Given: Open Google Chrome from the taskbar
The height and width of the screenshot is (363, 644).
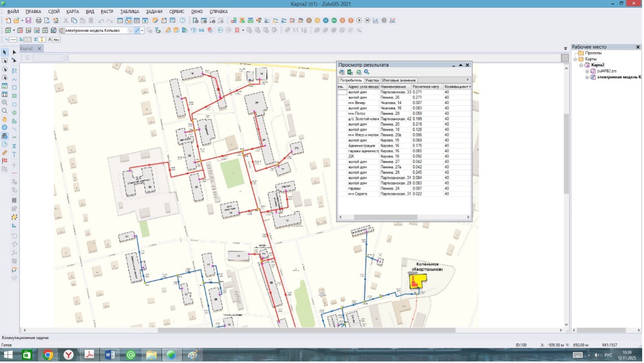Looking at the screenshot, I should [48, 355].
